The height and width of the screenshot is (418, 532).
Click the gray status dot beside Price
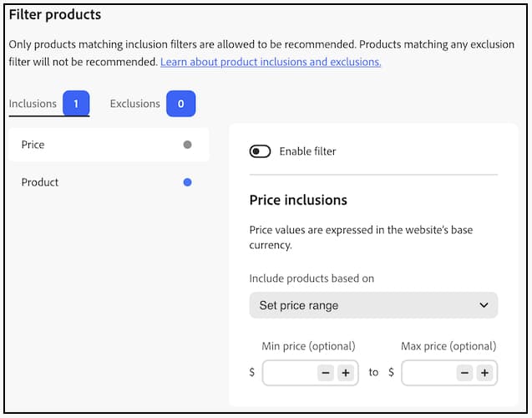187,145
